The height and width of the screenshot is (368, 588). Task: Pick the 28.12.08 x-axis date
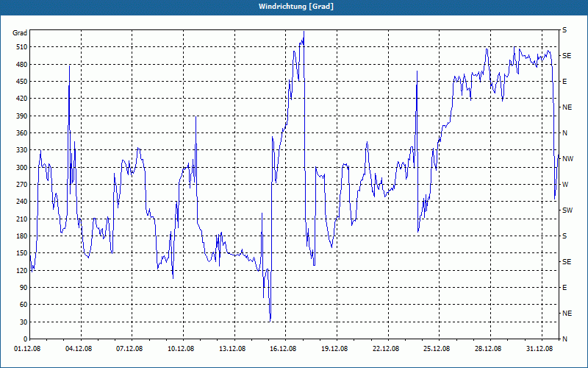[x=488, y=349]
